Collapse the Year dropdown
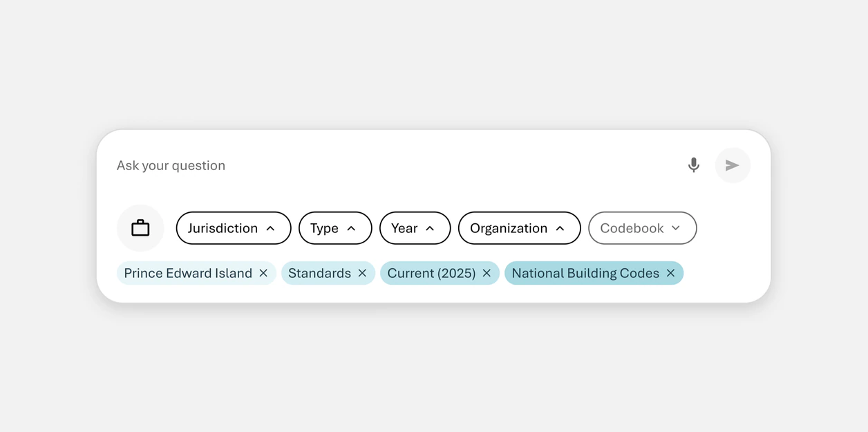868x432 pixels. 415,228
